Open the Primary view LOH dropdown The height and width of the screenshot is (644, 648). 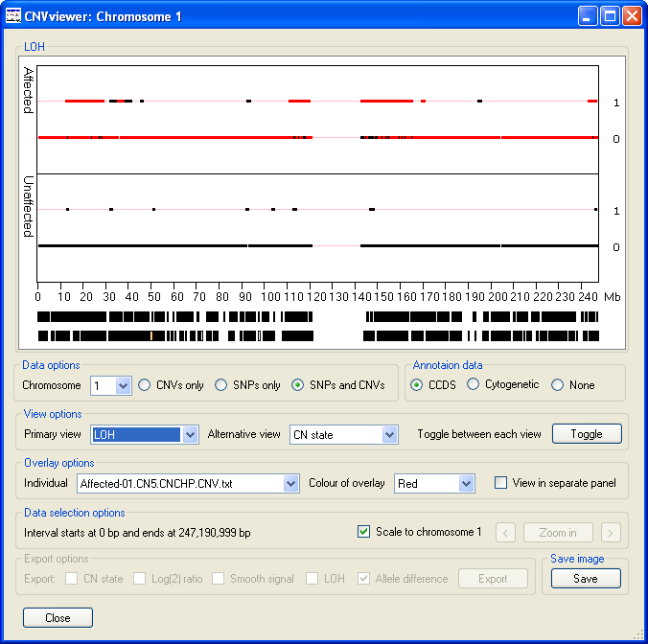click(190, 434)
